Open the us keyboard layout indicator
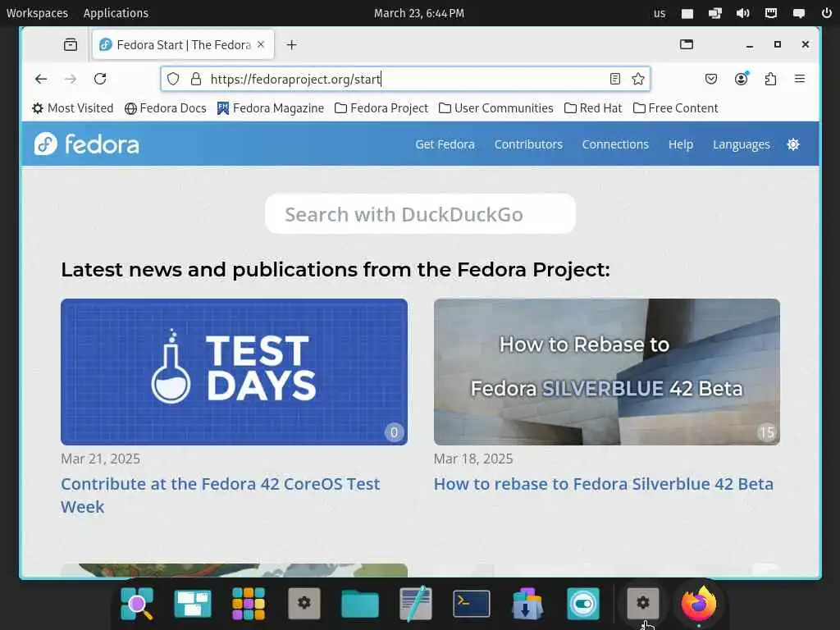The height and width of the screenshot is (630, 840). 660,13
